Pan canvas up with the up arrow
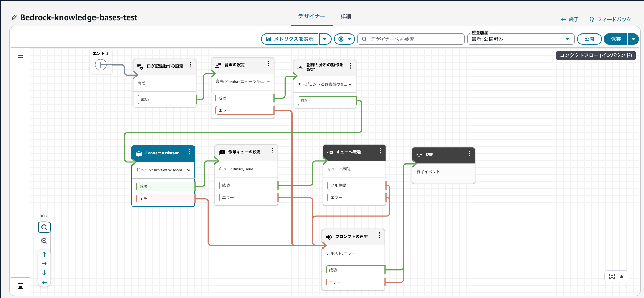This screenshot has width=644, height=298. [44, 254]
